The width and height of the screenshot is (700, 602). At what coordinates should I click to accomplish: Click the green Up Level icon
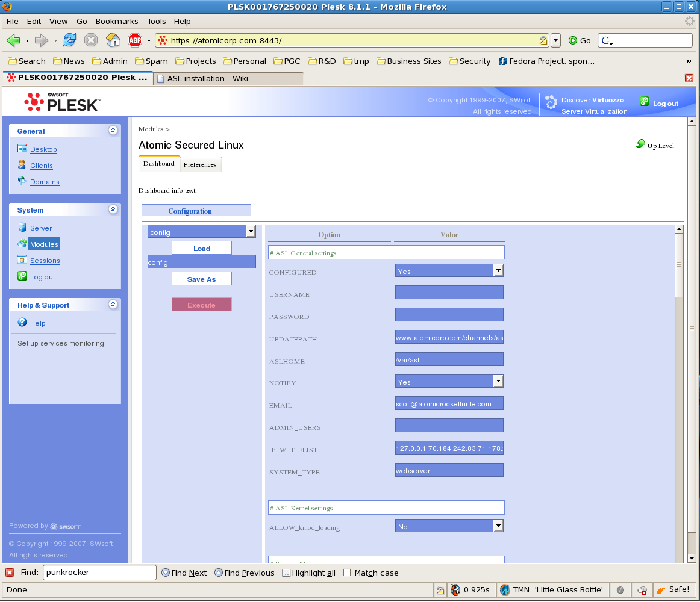click(640, 144)
